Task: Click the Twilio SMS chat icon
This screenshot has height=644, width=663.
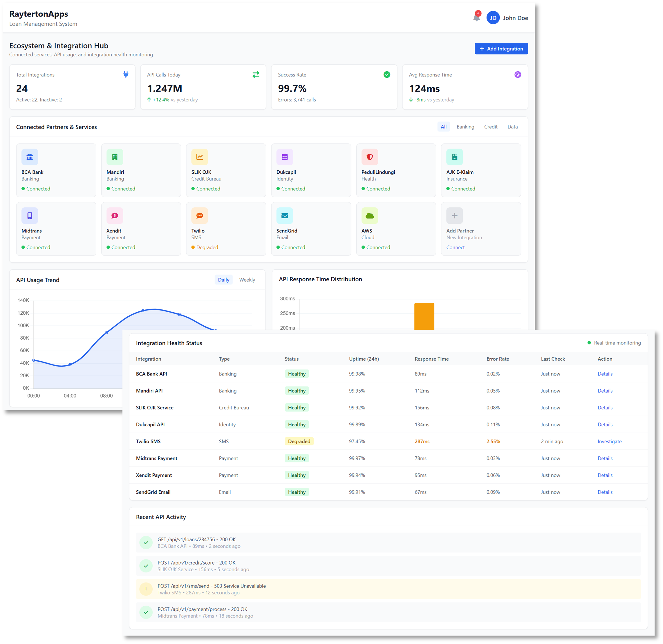Action: pos(200,215)
